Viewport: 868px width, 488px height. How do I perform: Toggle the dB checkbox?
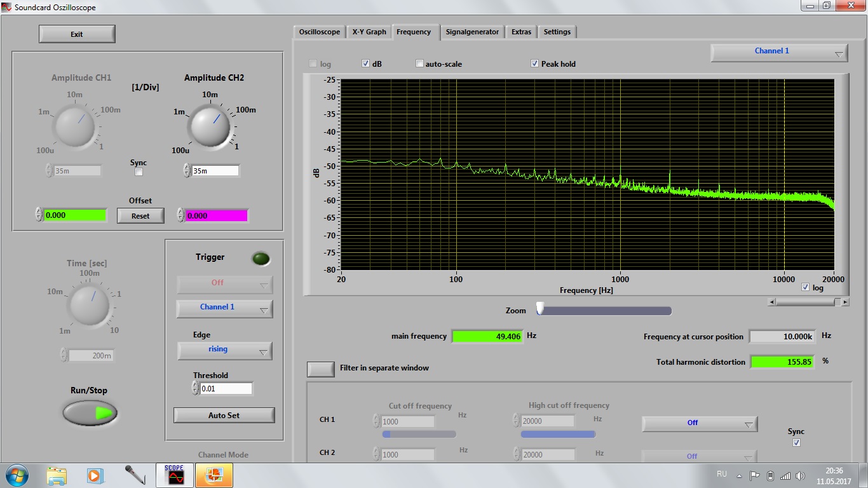(366, 64)
